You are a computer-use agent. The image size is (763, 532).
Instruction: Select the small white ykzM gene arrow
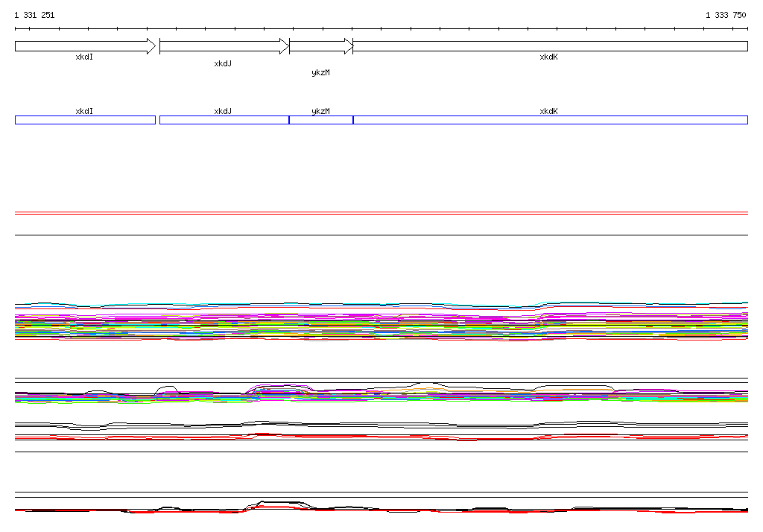tap(321, 46)
